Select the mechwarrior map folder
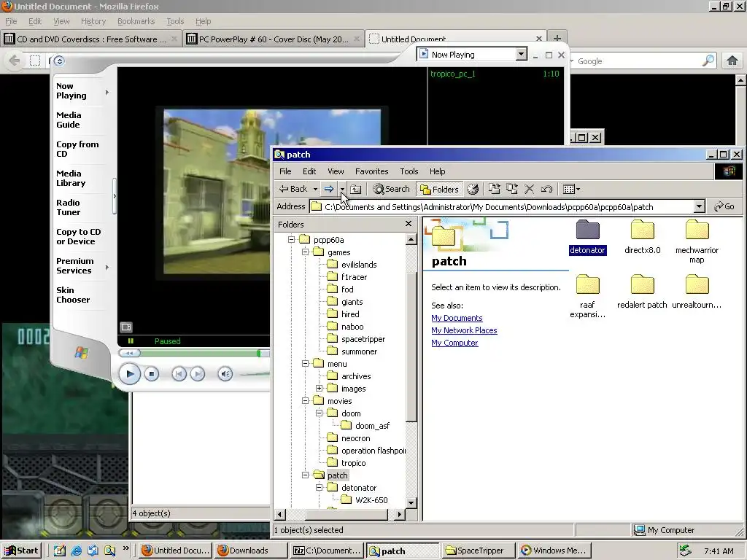 (x=697, y=241)
